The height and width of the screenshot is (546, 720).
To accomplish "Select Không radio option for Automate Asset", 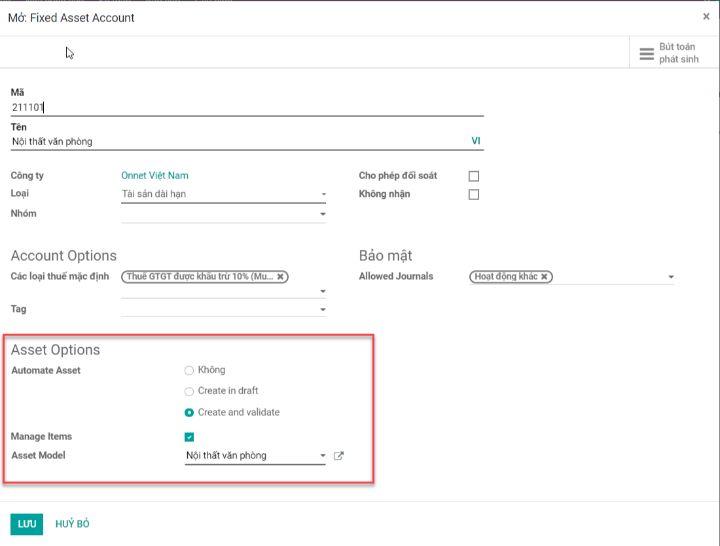I will (x=189, y=370).
